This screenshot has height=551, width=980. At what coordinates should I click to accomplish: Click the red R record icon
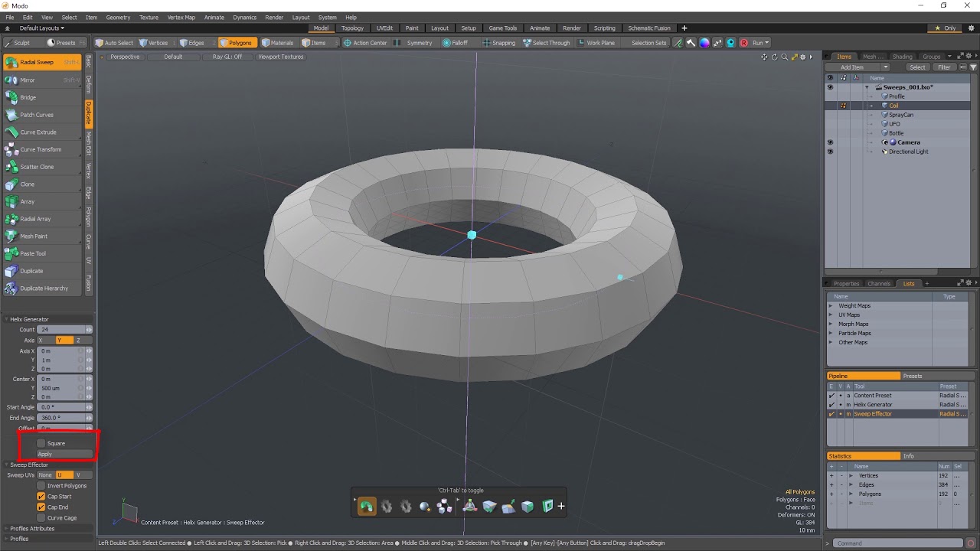[743, 43]
